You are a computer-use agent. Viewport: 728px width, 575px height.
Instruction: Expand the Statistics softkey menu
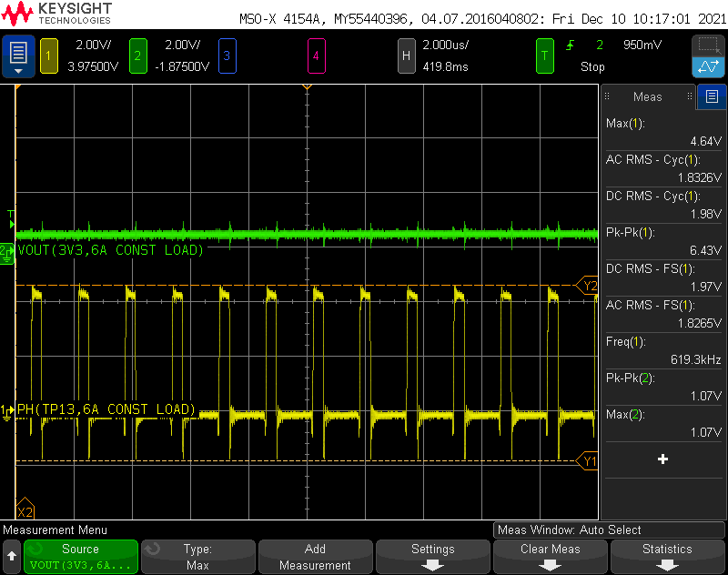[667, 557]
